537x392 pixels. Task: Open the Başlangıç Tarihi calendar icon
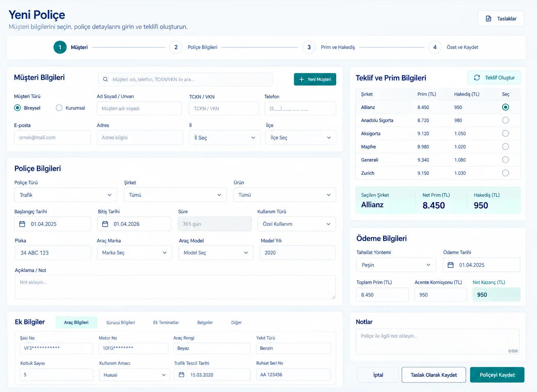click(22, 224)
